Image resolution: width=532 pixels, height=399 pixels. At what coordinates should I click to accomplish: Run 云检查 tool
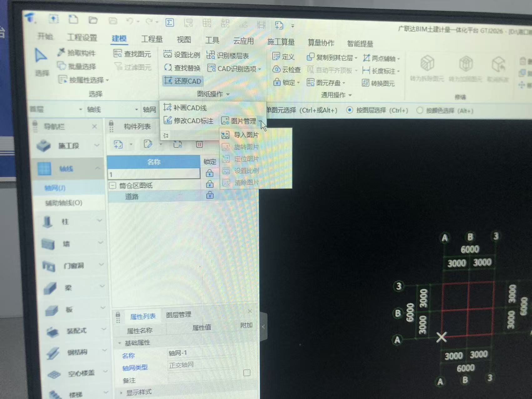coord(286,69)
